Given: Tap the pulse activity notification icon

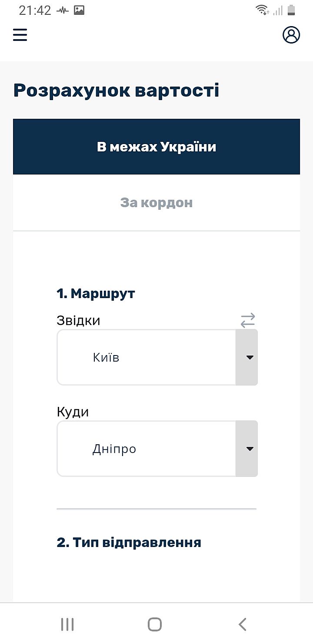Looking at the screenshot, I should point(63,10).
